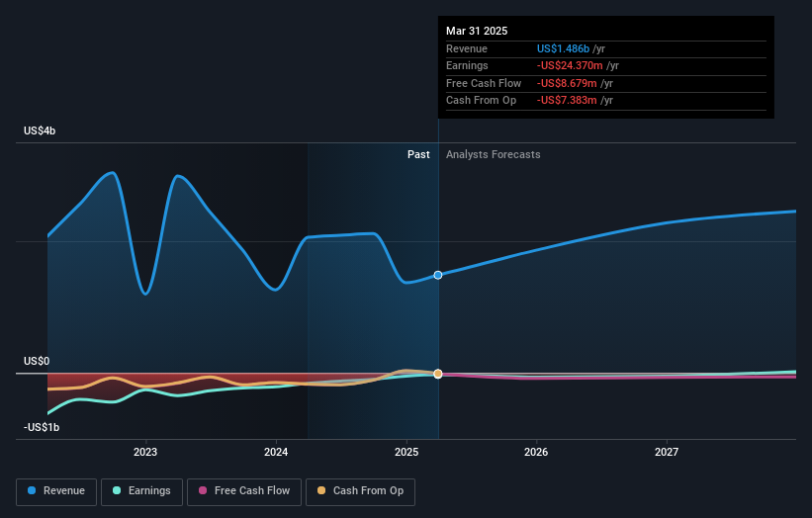
Task: Toggle the Earnings legend button
Action: point(141,491)
